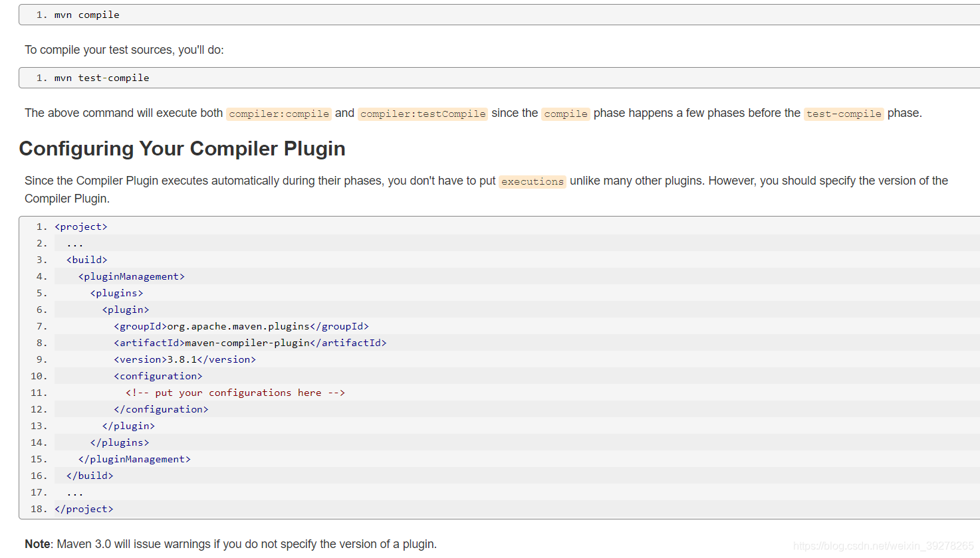Click the highlighted compile phase text

pos(565,113)
